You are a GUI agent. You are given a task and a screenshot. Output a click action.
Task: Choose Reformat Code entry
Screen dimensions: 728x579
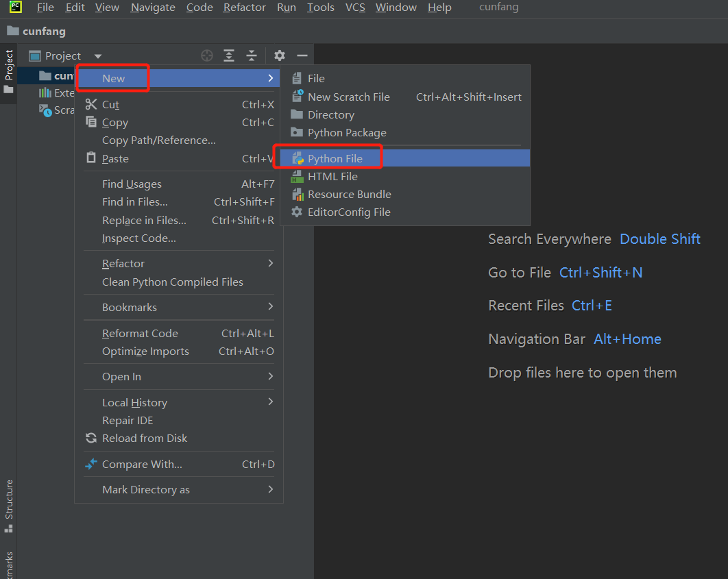(179, 333)
